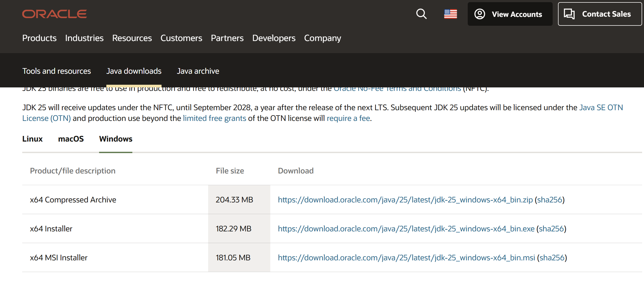Click the jdk-25 windows-x64 exe download link
The image size is (644, 292).
point(406,229)
